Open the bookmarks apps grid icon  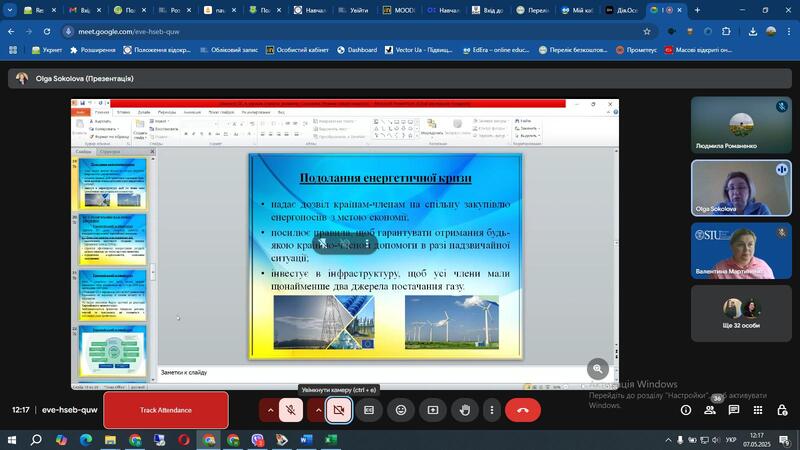click(x=13, y=50)
